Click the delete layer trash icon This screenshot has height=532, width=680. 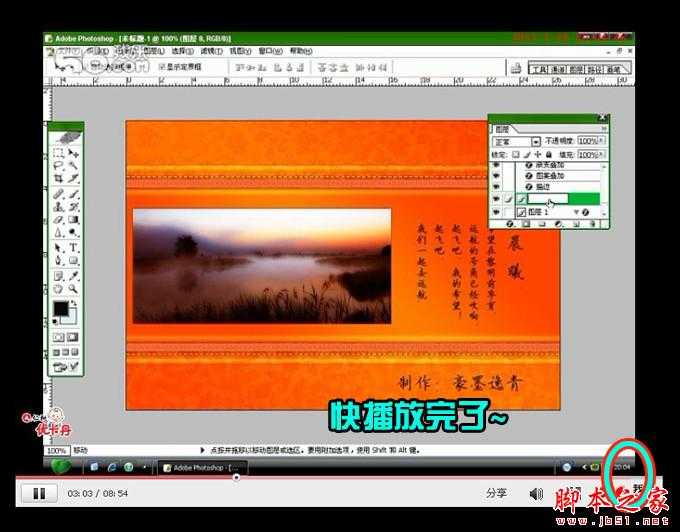592,224
